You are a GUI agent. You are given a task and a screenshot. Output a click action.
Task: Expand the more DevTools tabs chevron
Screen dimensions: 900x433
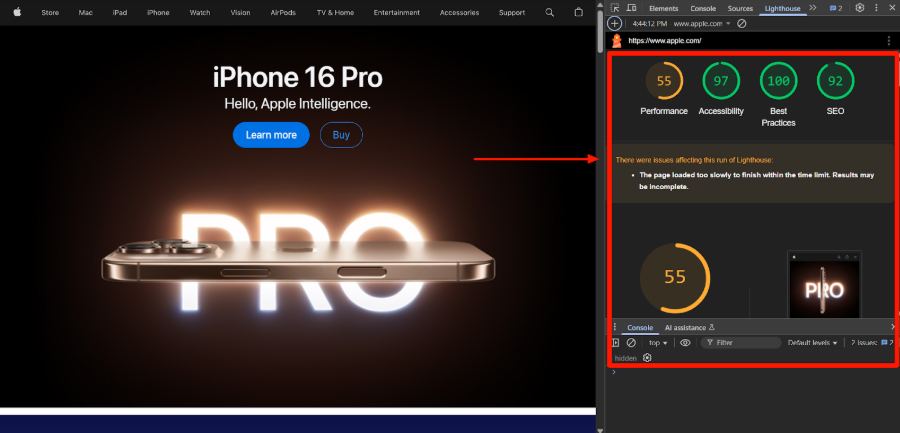click(x=813, y=8)
